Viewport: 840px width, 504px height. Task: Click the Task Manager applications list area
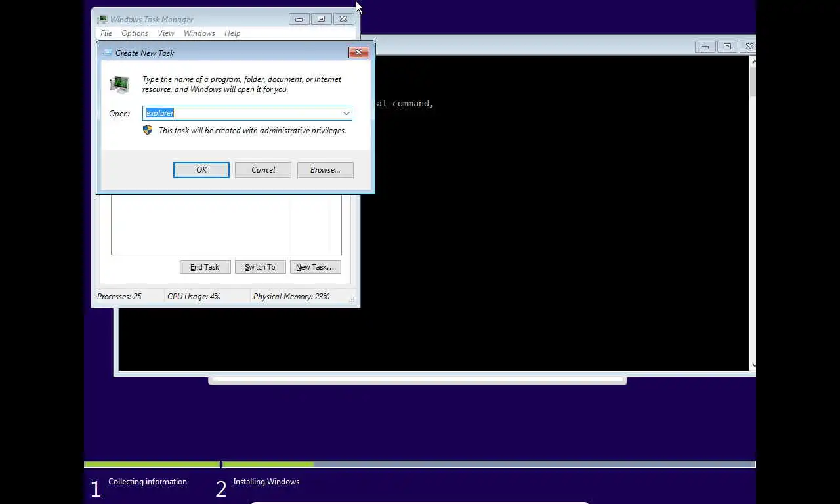pos(226,224)
